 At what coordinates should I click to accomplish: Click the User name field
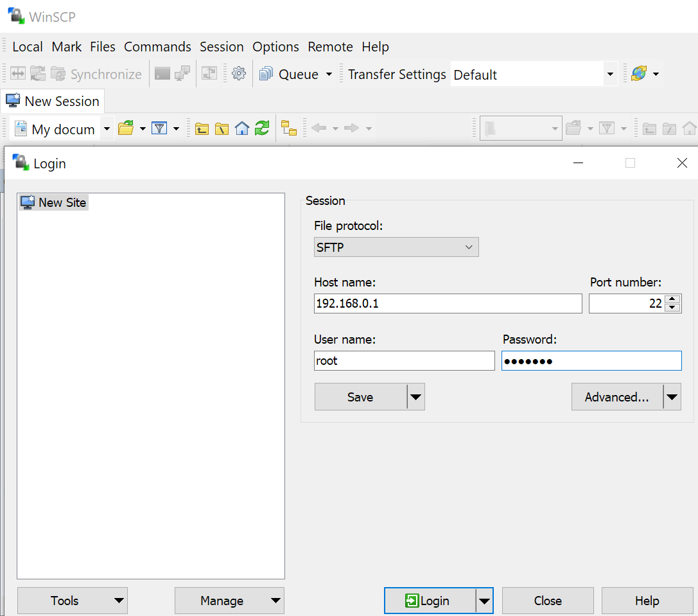click(x=404, y=361)
